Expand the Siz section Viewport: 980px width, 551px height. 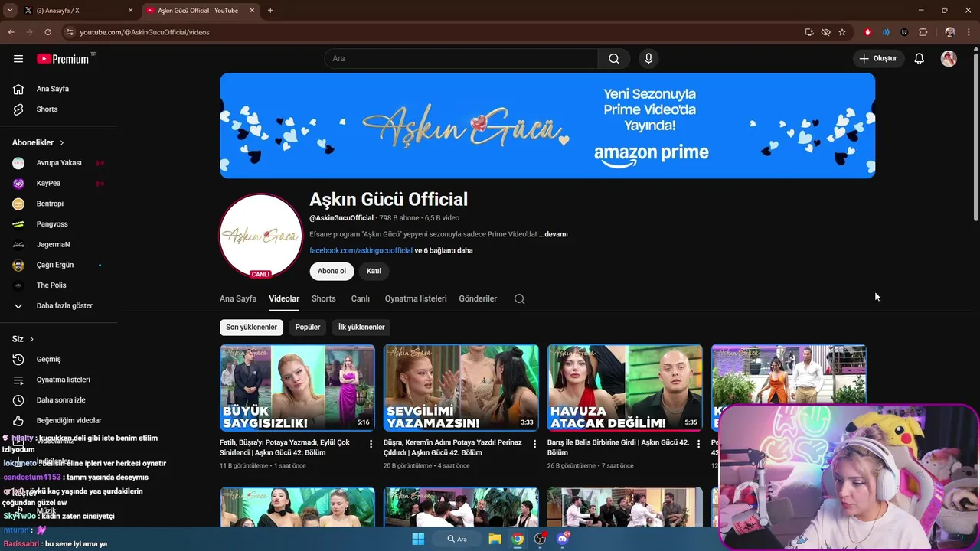(x=23, y=339)
